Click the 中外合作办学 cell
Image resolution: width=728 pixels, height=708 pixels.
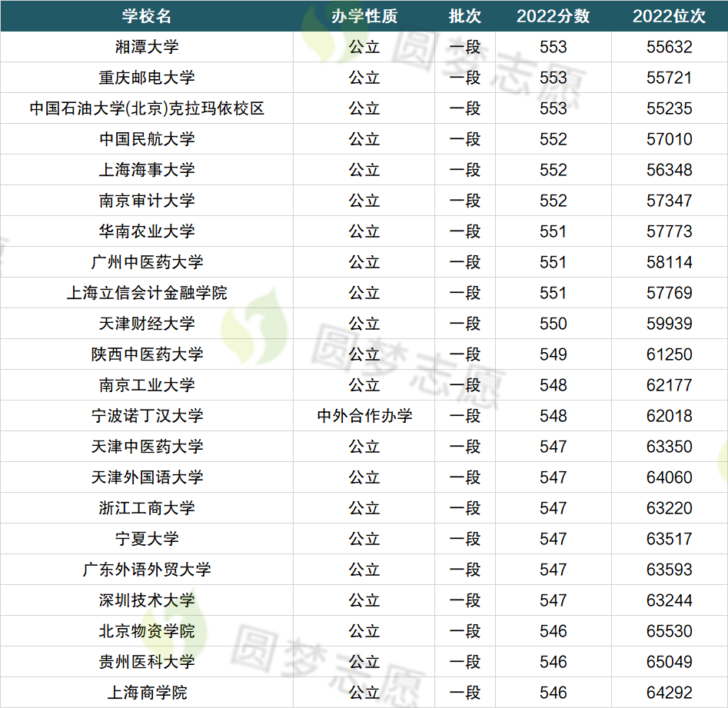pyautogui.click(x=364, y=416)
